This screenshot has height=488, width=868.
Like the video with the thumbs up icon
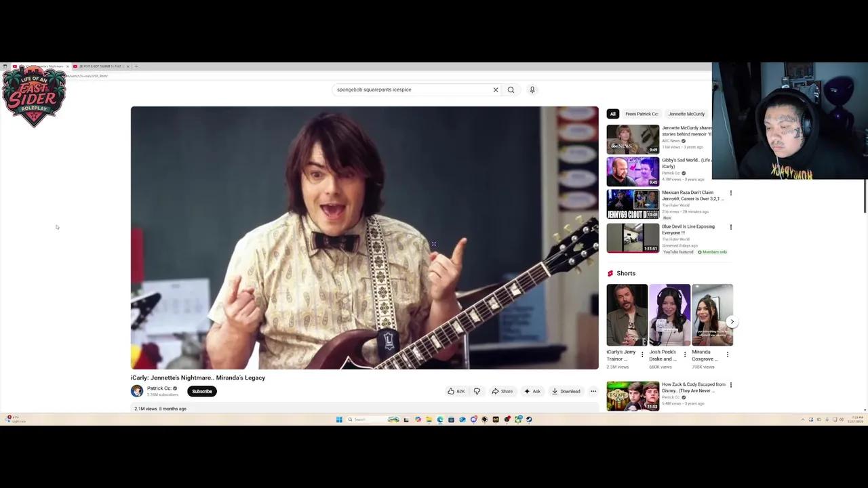(x=456, y=391)
